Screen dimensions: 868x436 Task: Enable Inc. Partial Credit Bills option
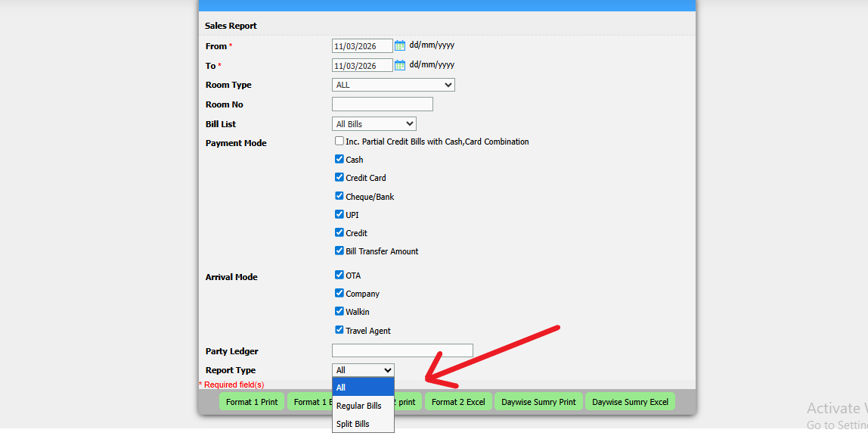(339, 141)
